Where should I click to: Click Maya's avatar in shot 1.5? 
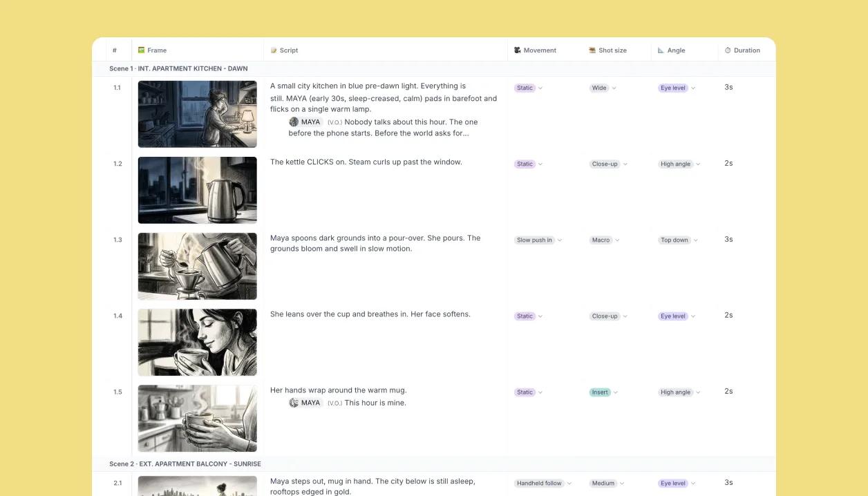point(294,403)
